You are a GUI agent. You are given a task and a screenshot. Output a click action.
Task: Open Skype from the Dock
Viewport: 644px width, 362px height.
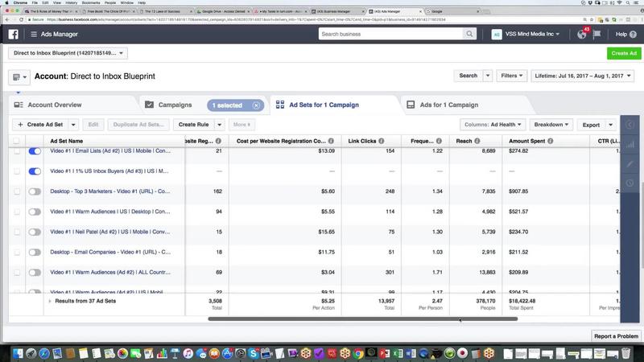pyautogui.click(x=254, y=353)
